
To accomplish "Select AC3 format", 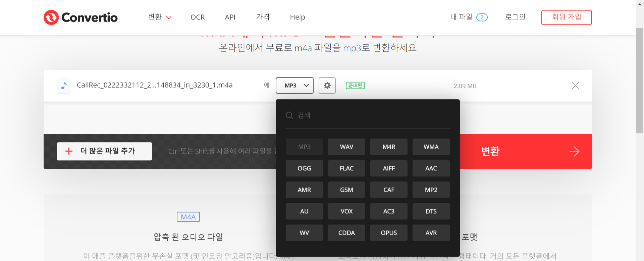I will click(389, 211).
